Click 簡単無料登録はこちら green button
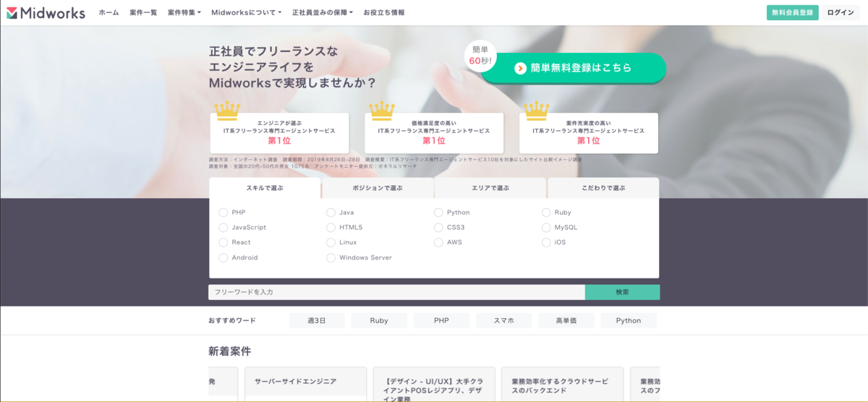868x402 pixels. 574,68
